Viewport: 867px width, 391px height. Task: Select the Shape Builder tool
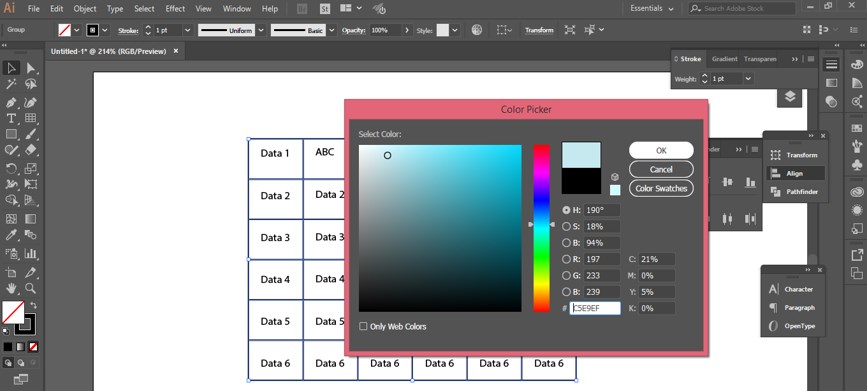(11, 200)
